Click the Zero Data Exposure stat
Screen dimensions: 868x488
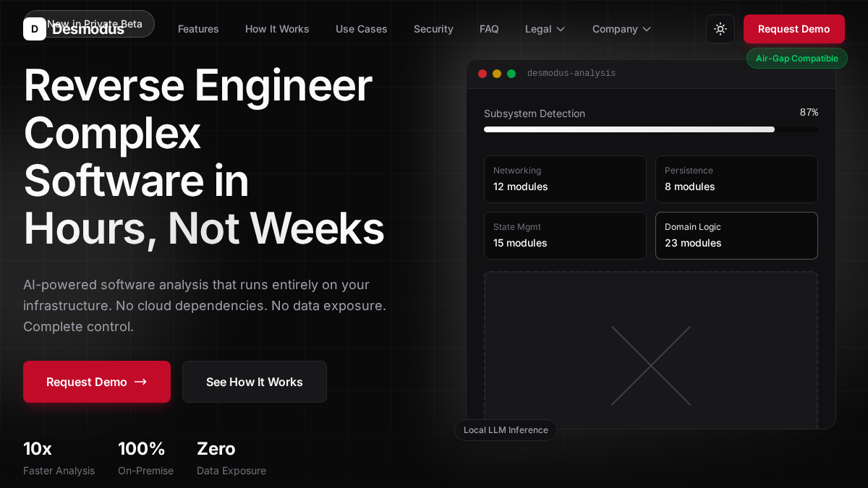[231, 458]
